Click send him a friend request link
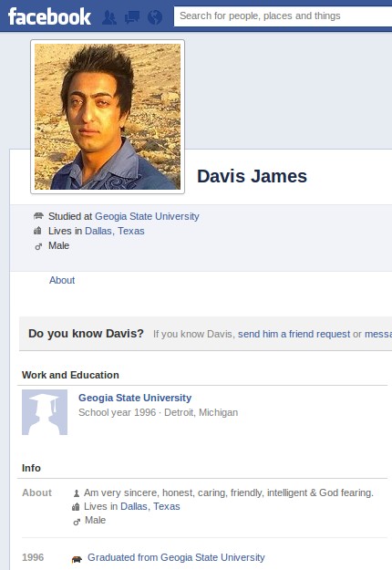Image resolution: width=392 pixels, height=570 pixels. [x=294, y=334]
